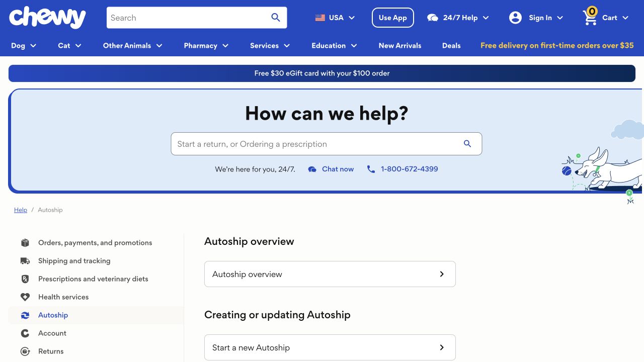
Task: Click the Sign In profile avatar icon
Action: coord(515,18)
